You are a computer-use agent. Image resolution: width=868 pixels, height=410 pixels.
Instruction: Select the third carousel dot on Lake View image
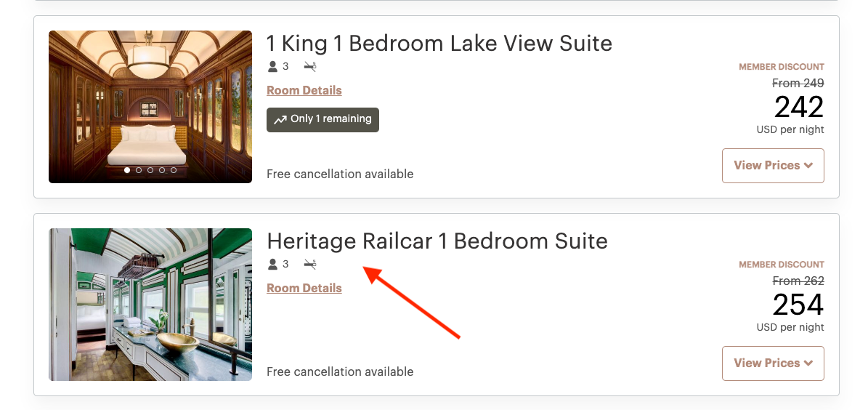pyautogui.click(x=150, y=170)
